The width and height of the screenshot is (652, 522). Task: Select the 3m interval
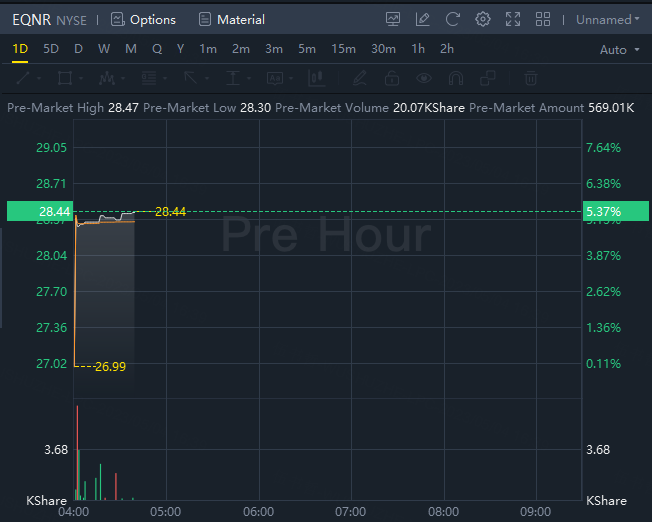[274, 49]
